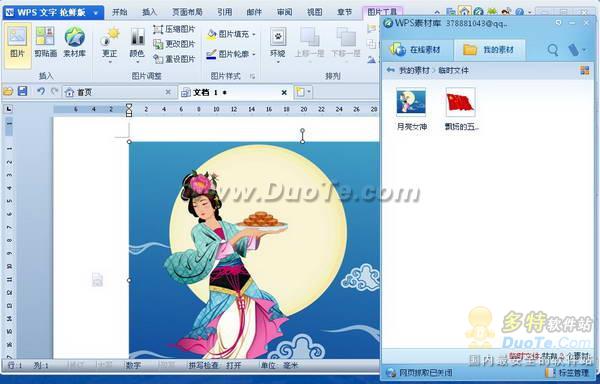600x384 pixels.
Task: Close the 文档 1 tab
Action: (284, 92)
